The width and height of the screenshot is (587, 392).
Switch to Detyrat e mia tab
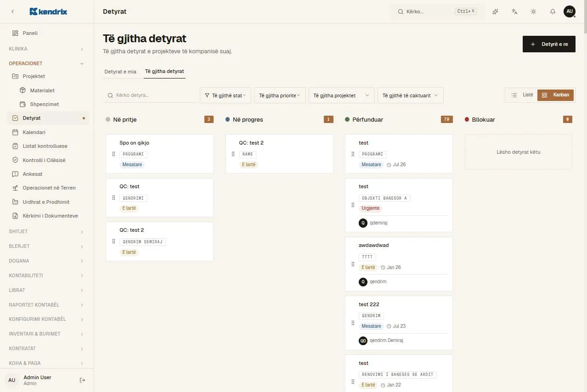tap(120, 72)
